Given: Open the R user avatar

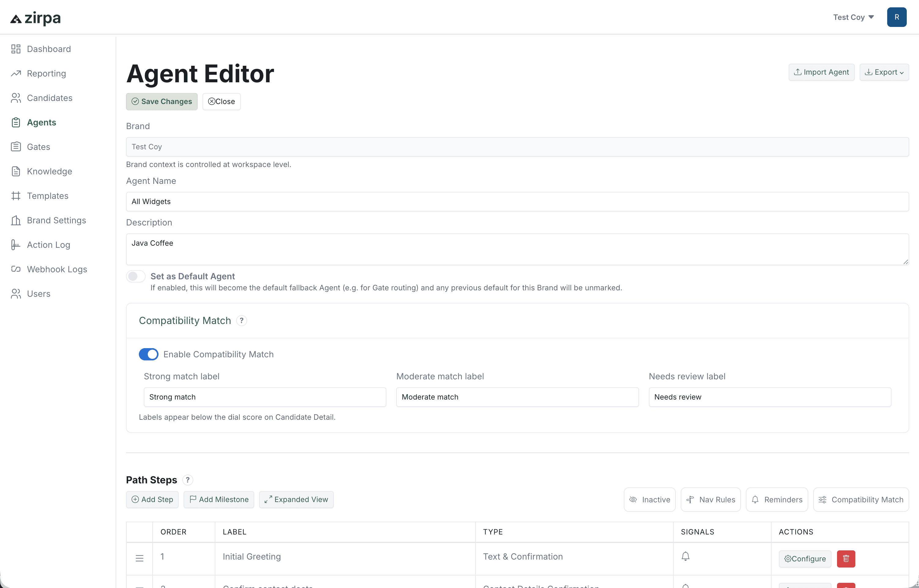Looking at the screenshot, I should pyautogui.click(x=896, y=17).
